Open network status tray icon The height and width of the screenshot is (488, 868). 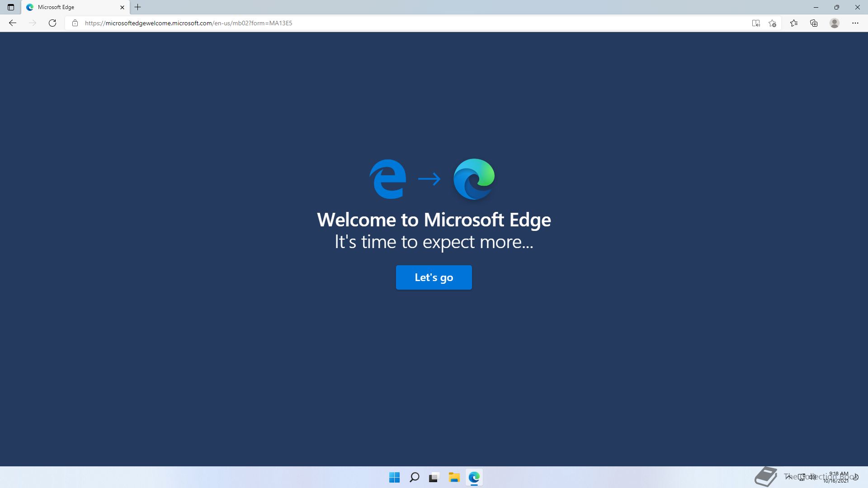[x=802, y=477]
